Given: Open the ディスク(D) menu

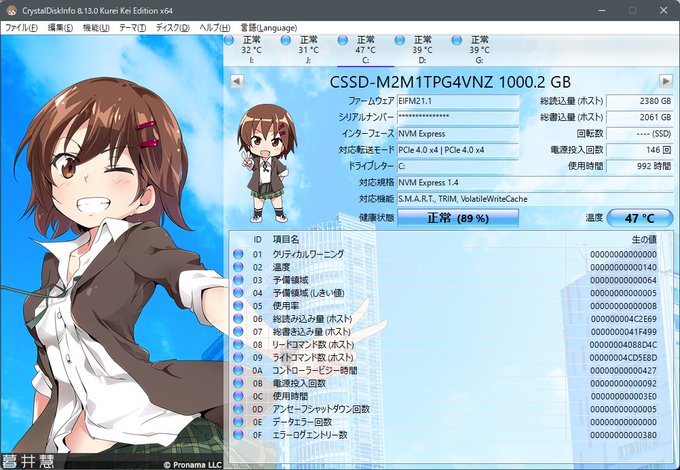Looking at the screenshot, I should (173, 28).
